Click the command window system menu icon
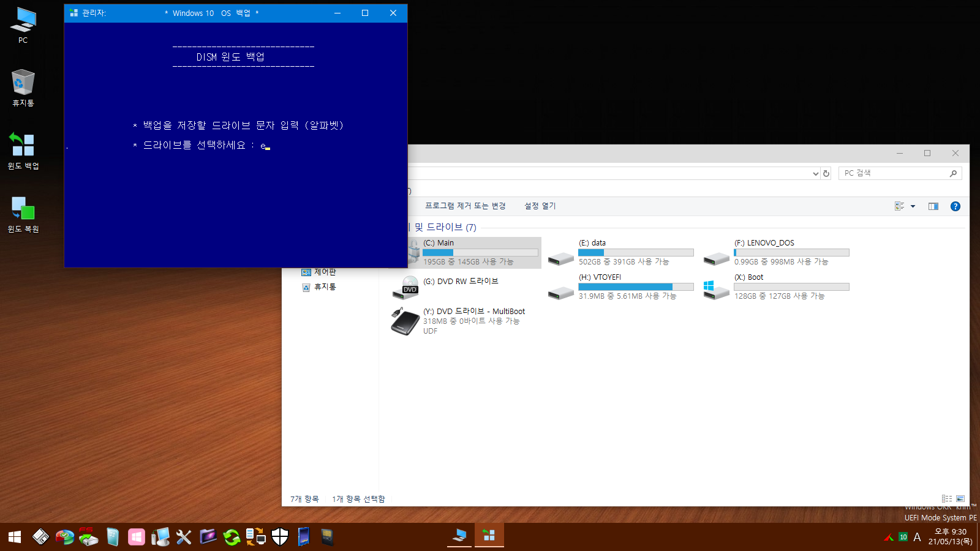980x551 pixels. pos(73,13)
